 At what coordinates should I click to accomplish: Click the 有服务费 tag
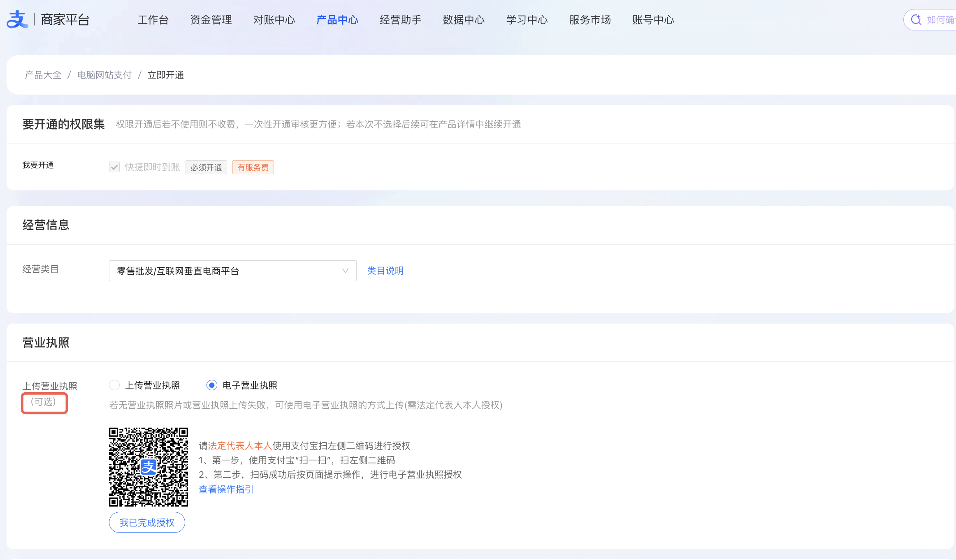[x=253, y=167]
